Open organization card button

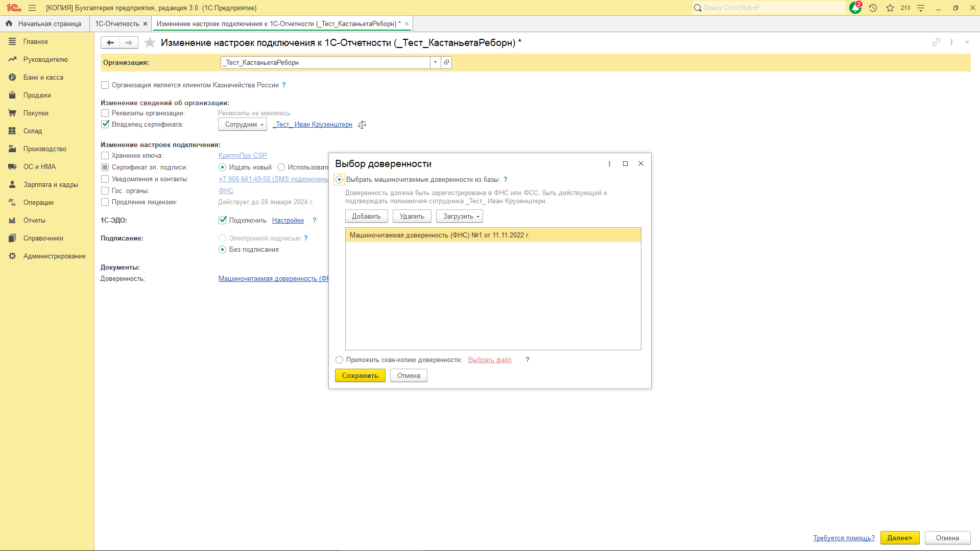[x=446, y=62]
